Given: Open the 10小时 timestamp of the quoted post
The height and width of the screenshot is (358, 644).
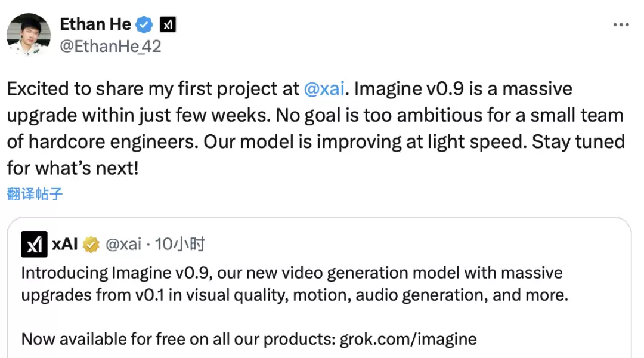Looking at the screenshot, I should coord(180,244).
